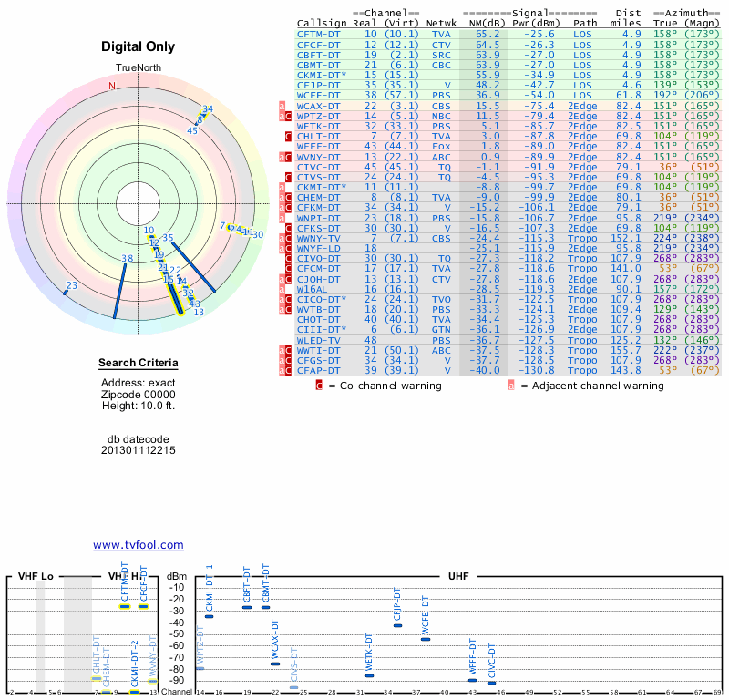Image resolution: width=729 pixels, height=700 pixels.
Task: Click the CKMI-DT-2 marker in VHF chart
Action: (134, 692)
